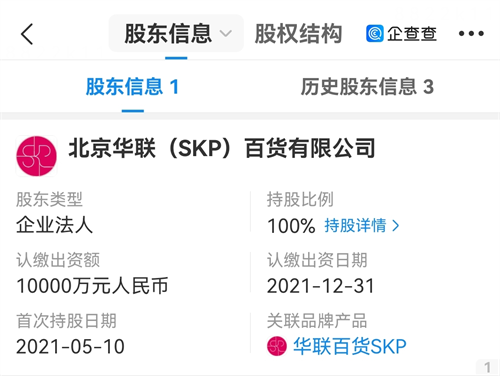Click the 10000万元人民币 subscribed capital value
This screenshot has width=500, height=376.
tap(92, 286)
